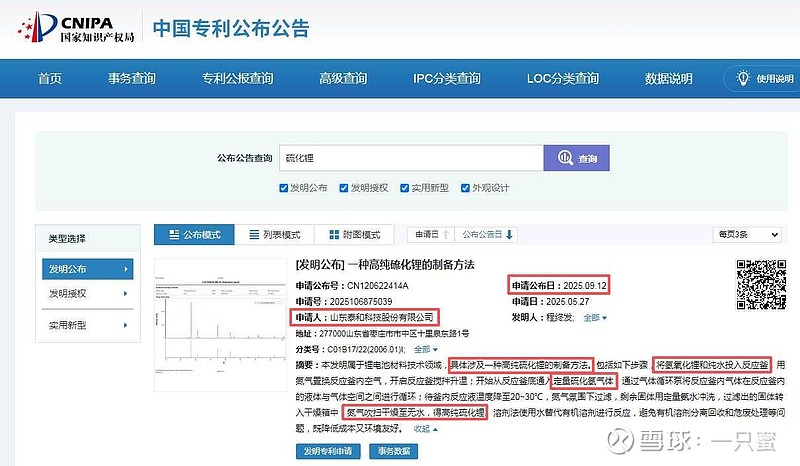Click the down arrow next to 公布公告日
Viewport: 800px width, 466px height.
pyautogui.click(x=509, y=234)
